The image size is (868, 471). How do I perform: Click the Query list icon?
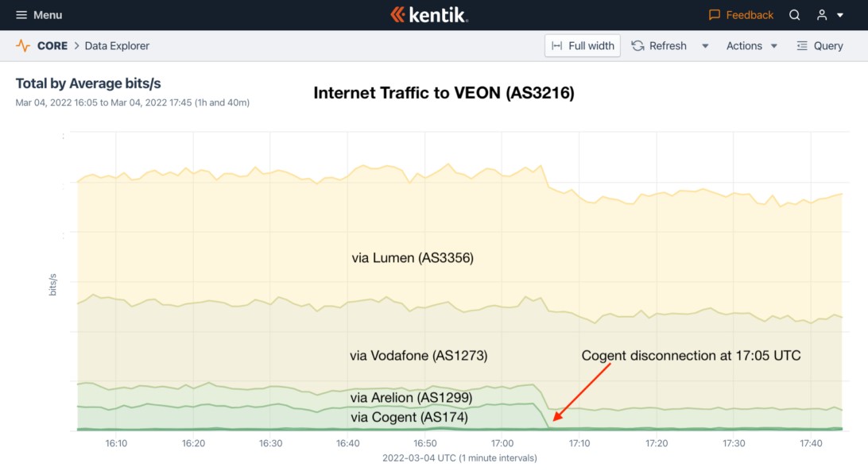[x=801, y=46]
